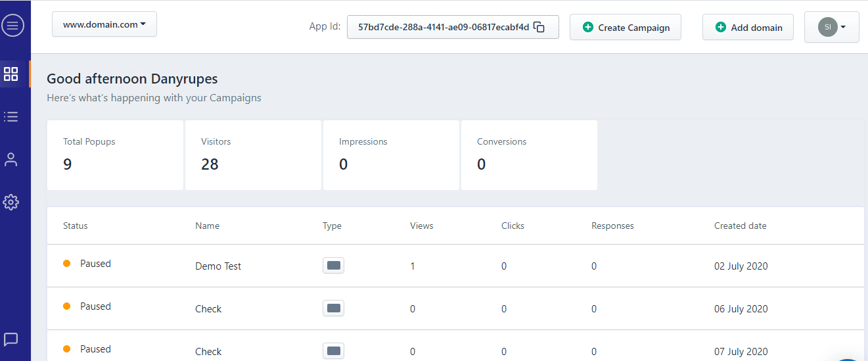This screenshot has height=361, width=868.
Task: Open the dashboard grid icon in sidebar
Action: click(x=11, y=73)
